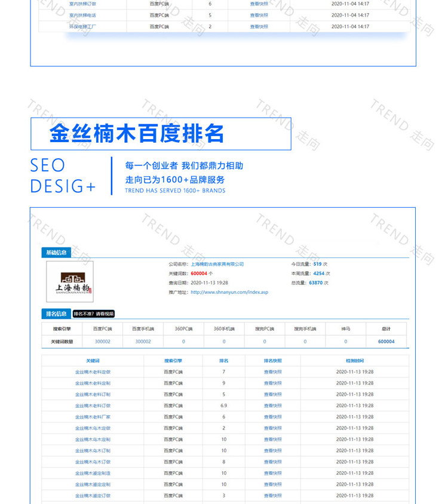The image size is (448, 504).
Task: Click the 搜狗手机端 column header
Action: pyautogui.click(x=305, y=329)
